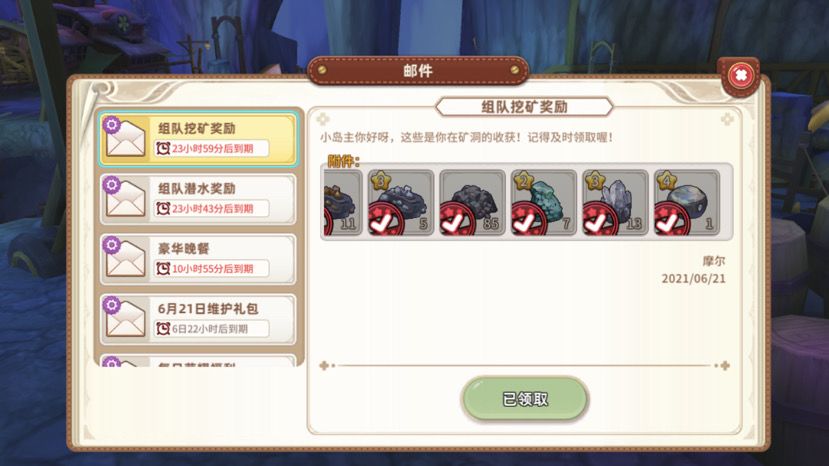
Task: Click the black coal ore with quantity 85
Action: point(472,203)
